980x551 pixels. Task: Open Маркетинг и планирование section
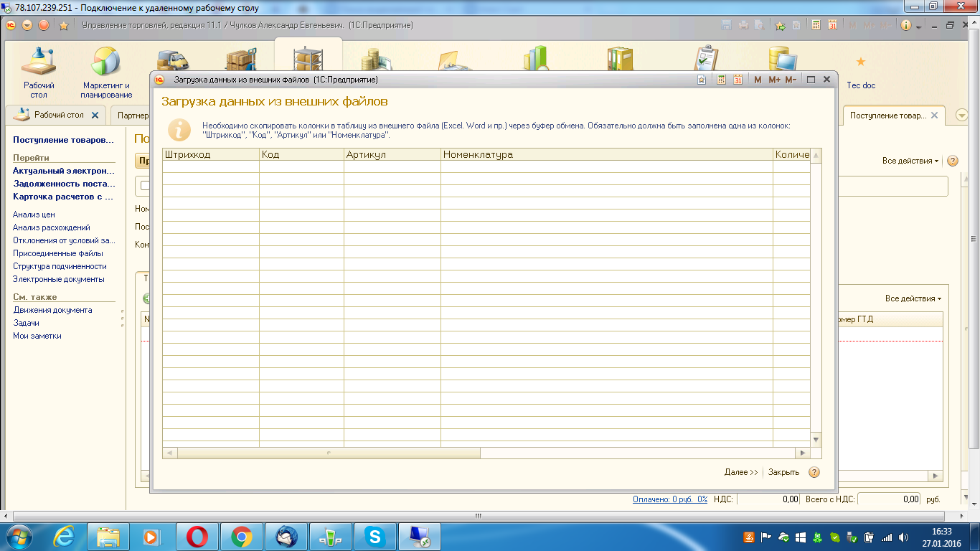tap(106, 62)
